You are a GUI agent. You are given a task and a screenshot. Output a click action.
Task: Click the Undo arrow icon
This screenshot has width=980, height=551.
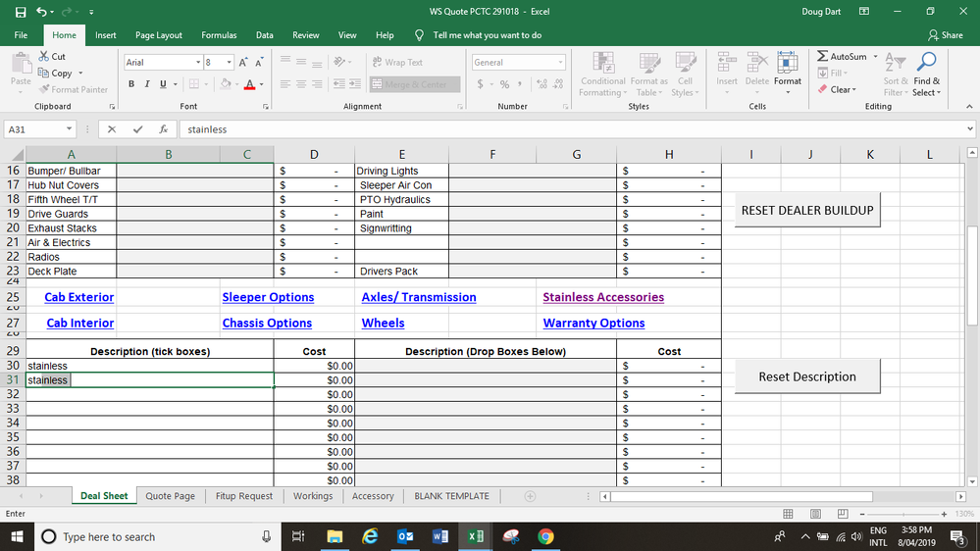click(x=41, y=11)
